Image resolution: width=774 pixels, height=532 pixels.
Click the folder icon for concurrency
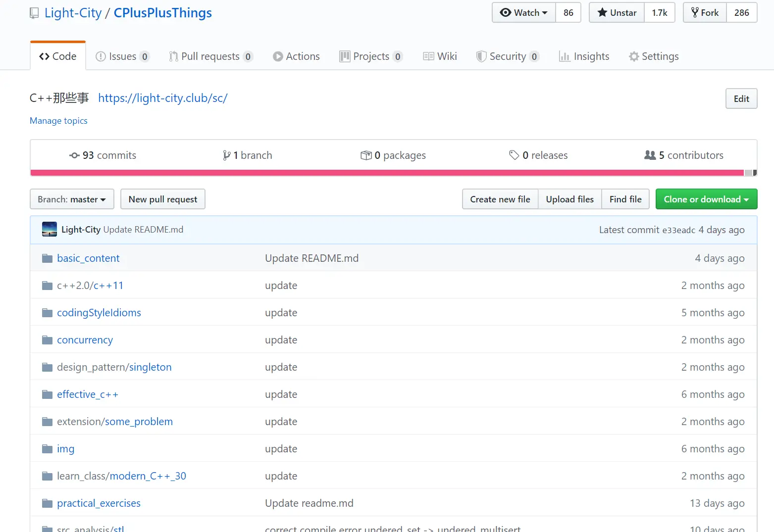click(48, 340)
